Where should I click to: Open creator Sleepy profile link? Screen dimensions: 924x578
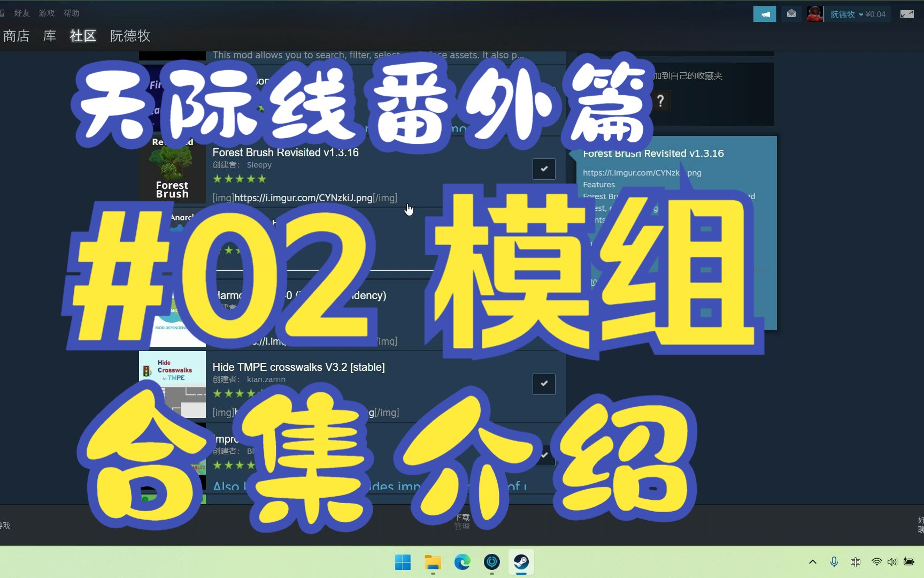[x=259, y=165]
